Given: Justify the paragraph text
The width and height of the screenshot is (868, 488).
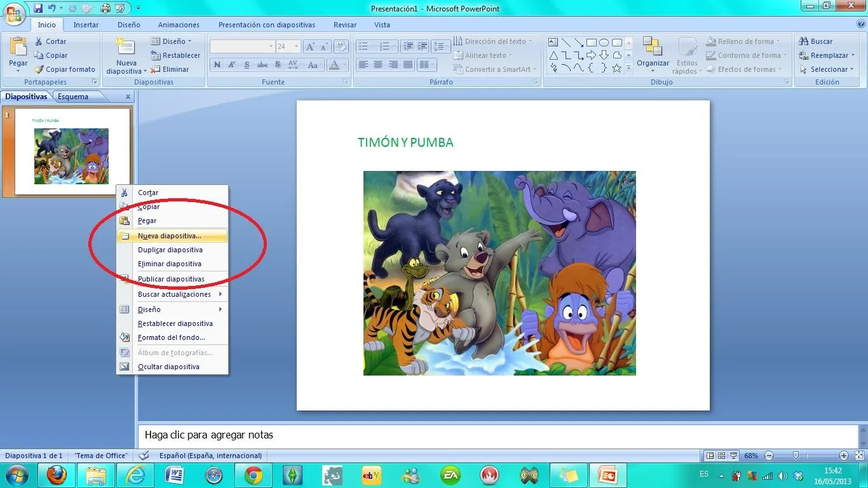Looking at the screenshot, I should pyautogui.click(x=408, y=65).
